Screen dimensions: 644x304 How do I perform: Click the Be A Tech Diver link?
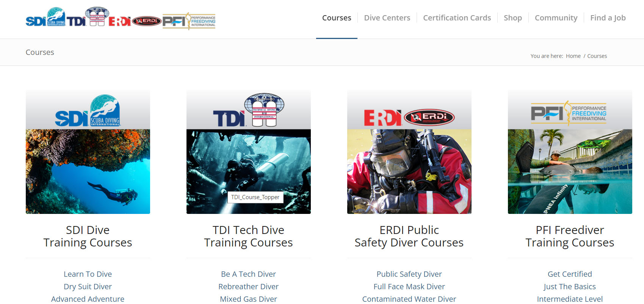249,274
